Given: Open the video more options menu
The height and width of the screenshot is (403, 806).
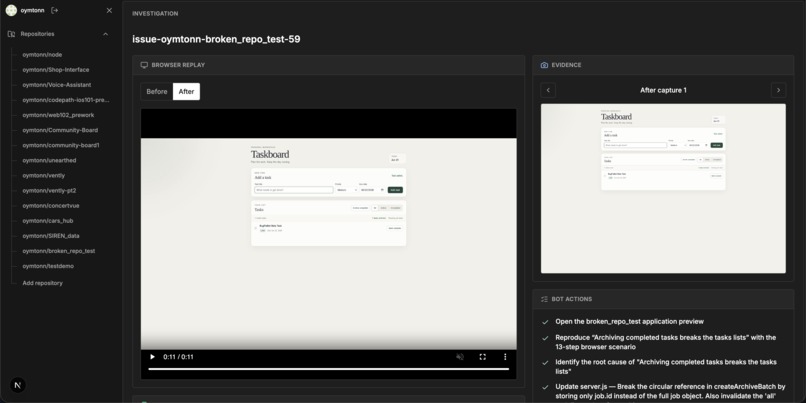Looking at the screenshot, I should 505,357.
